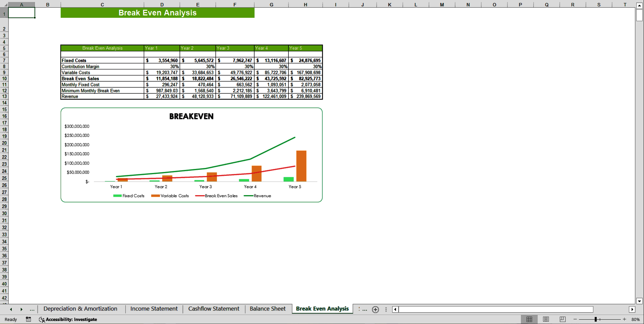
Task: Select column D header
Action: [x=162, y=5]
